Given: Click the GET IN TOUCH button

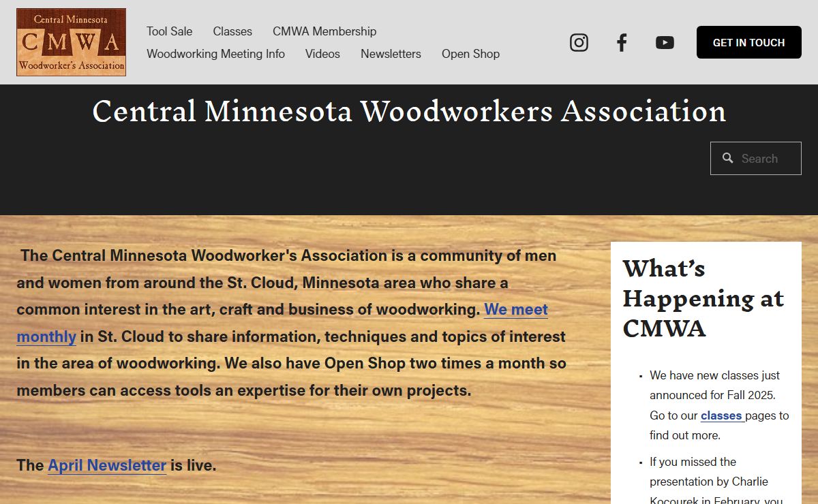Looking at the screenshot, I should (x=749, y=42).
